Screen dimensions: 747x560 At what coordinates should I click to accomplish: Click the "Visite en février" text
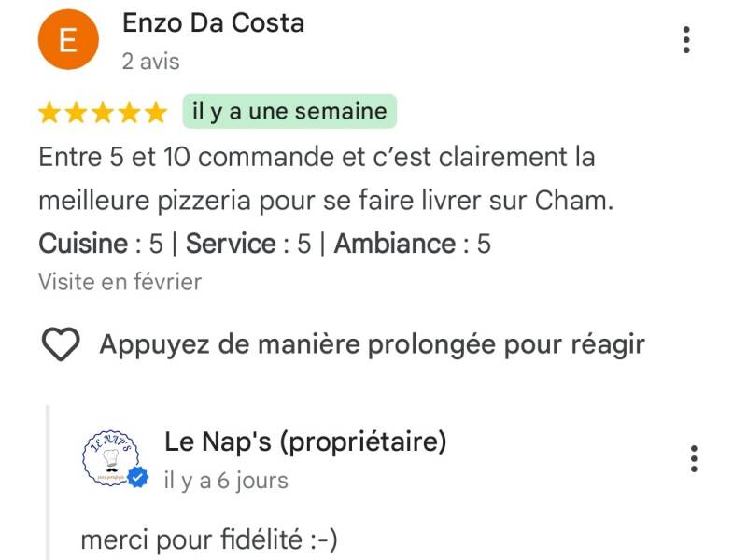[x=120, y=281]
